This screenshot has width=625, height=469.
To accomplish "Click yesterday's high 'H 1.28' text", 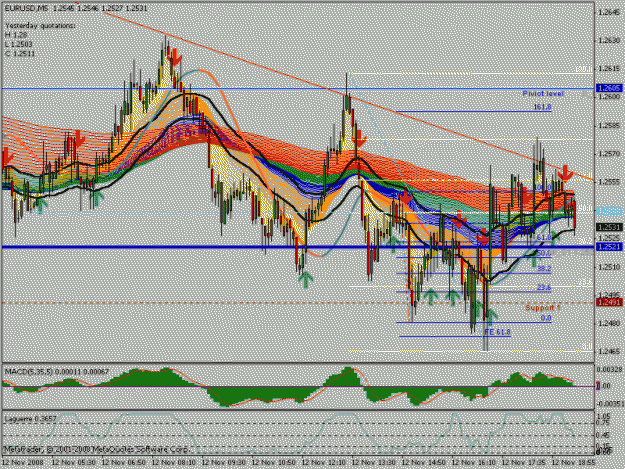I will click(16, 35).
